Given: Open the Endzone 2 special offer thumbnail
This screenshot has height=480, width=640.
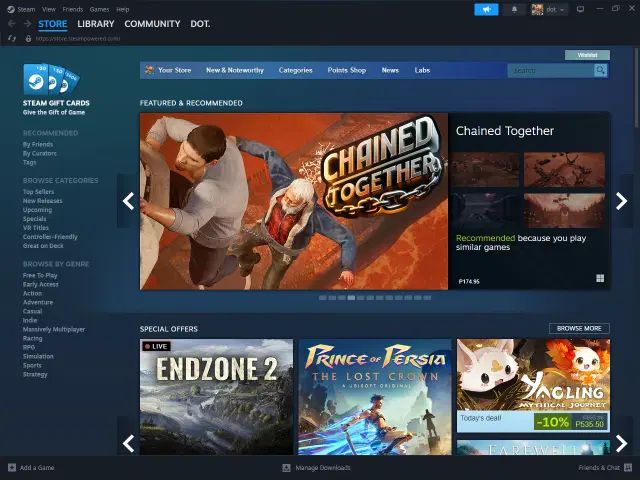Looking at the screenshot, I should [216, 397].
